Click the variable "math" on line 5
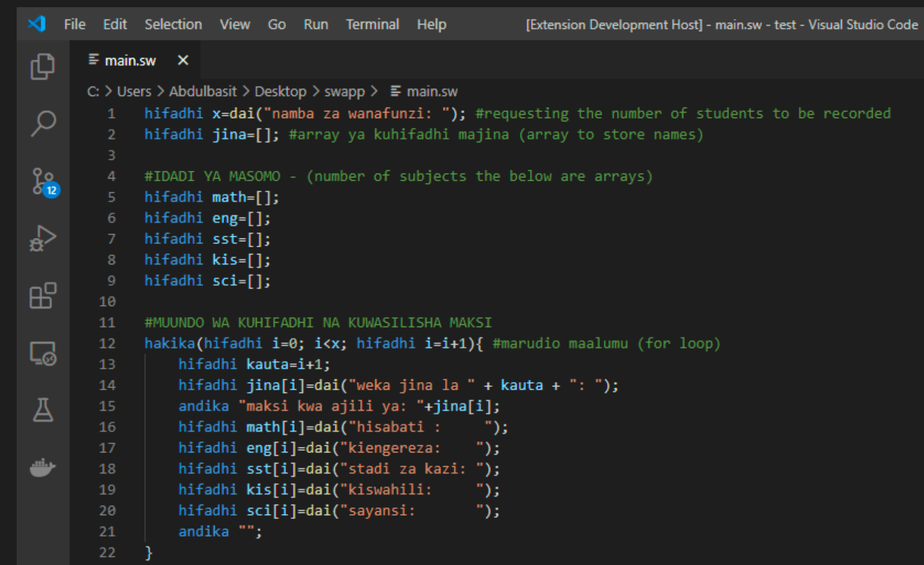Screen dimensions: 924x565 coord(229,197)
